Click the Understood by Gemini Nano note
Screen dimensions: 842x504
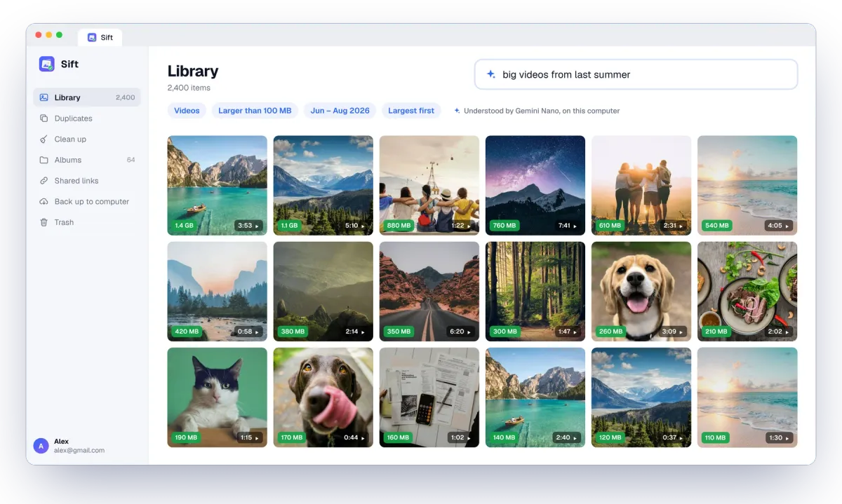542,111
